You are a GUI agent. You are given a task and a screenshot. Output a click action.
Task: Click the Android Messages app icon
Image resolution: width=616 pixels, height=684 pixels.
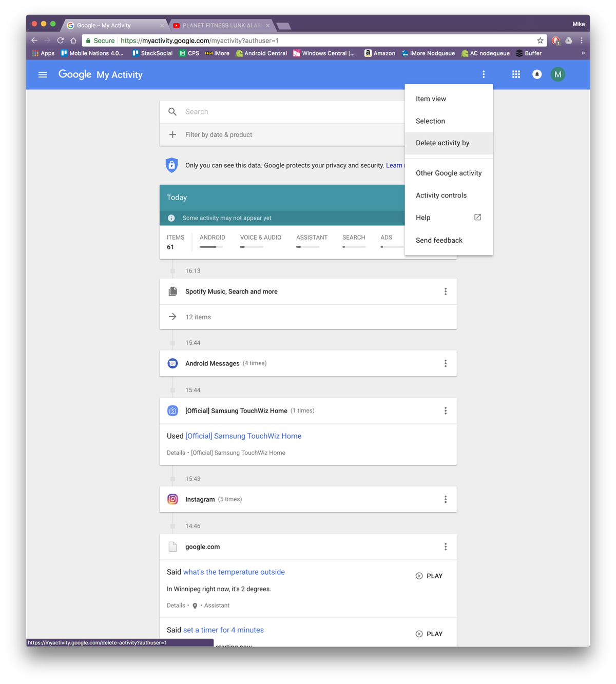click(172, 363)
